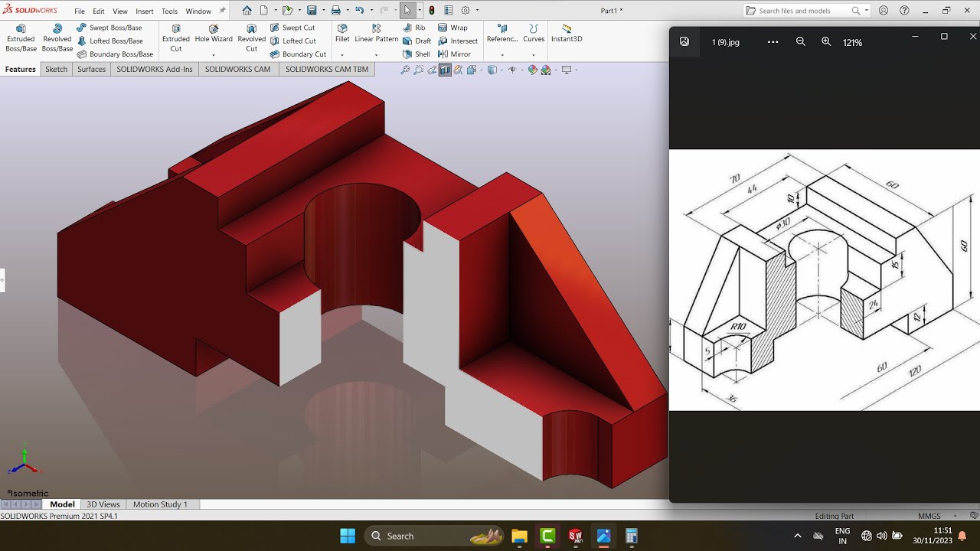The image size is (980, 551).
Task: Open the Tools menu
Action: pos(170,11)
